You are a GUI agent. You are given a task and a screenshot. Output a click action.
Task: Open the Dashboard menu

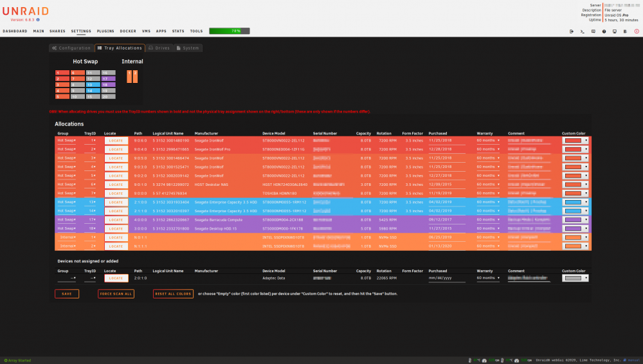(15, 31)
